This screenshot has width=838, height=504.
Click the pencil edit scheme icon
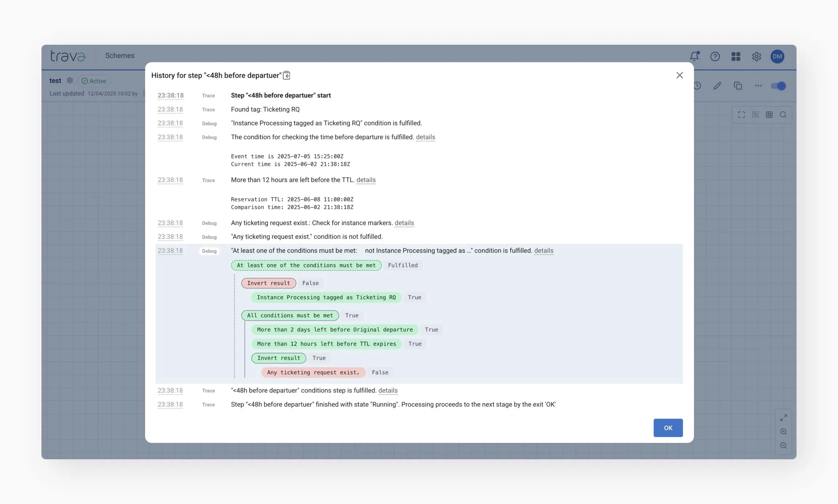pyautogui.click(x=717, y=86)
